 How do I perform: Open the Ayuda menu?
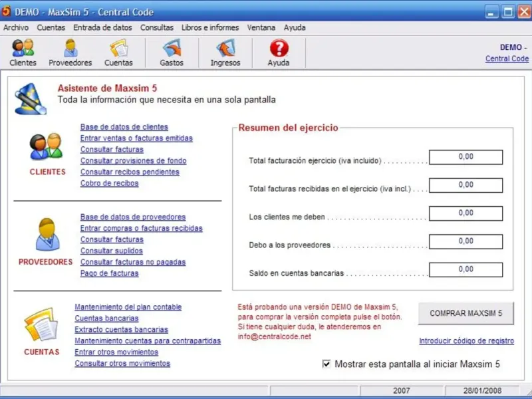pos(295,27)
